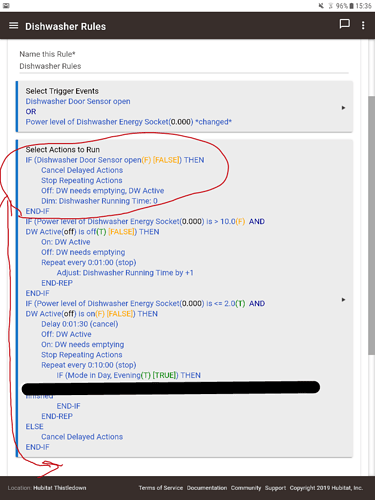Click the Delay 0:01:30 cancel action

point(80,324)
